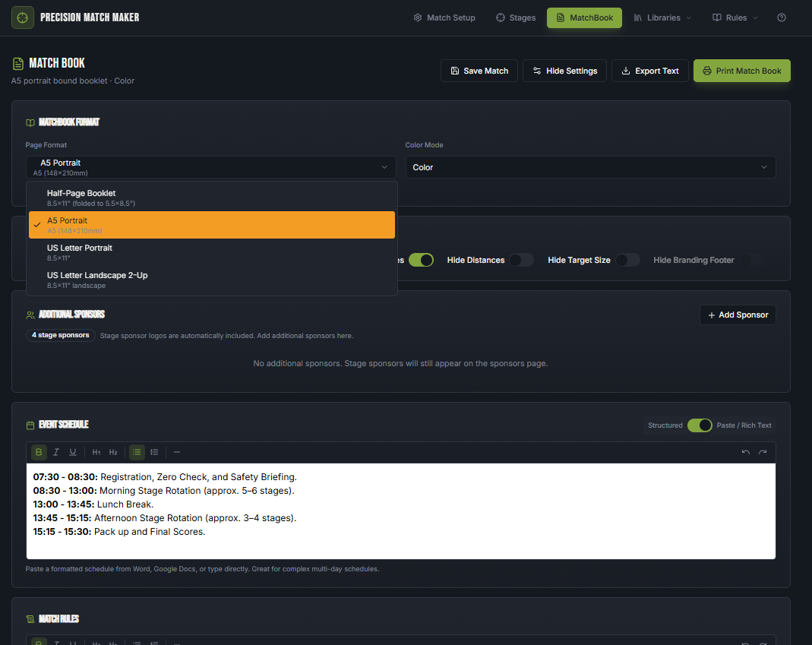Click the Precision Match Maker crosshair logo
812x645 pixels.
click(x=22, y=17)
